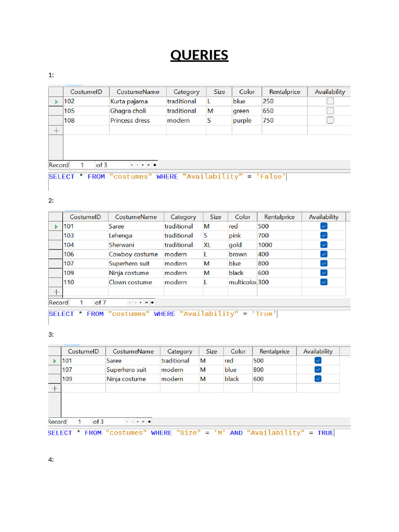Uncheck Availability for Sherwani row
Viewport: 399px width, 532px height.
324,245
